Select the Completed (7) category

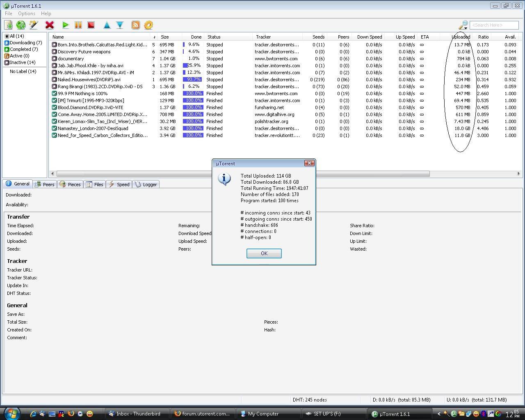pyautogui.click(x=21, y=49)
